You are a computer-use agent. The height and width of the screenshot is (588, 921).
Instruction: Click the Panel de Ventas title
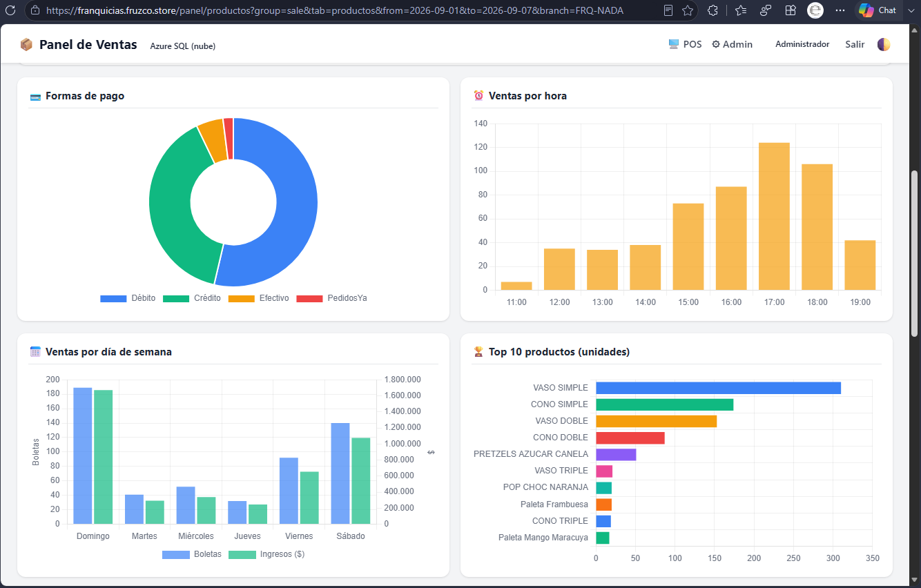pyautogui.click(x=88, y=44)
